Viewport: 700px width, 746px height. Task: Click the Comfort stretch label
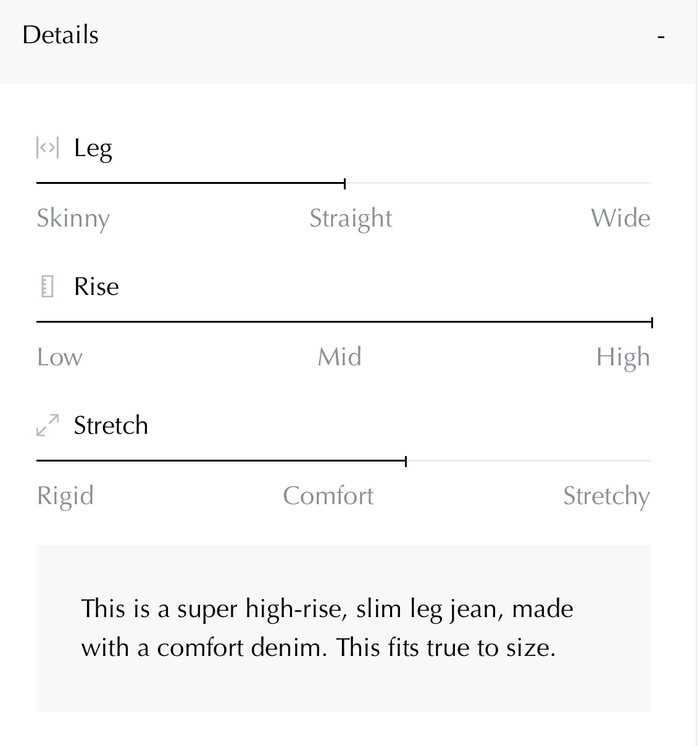click(x=328, y=496)
